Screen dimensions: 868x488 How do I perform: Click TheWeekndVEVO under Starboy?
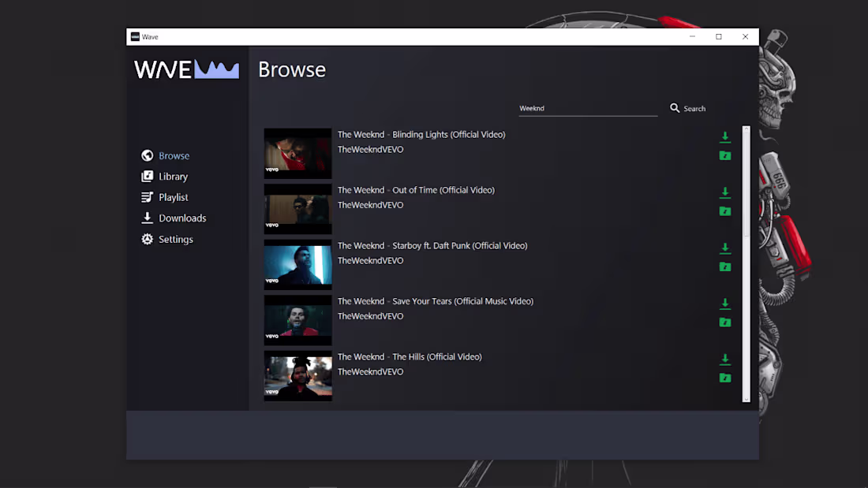(x=371, y=260)
